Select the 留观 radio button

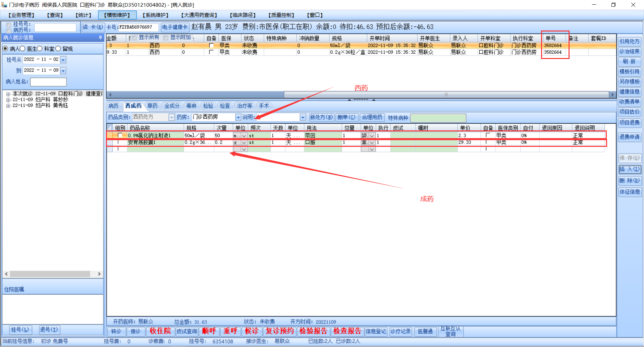click(x=58, y=49)
